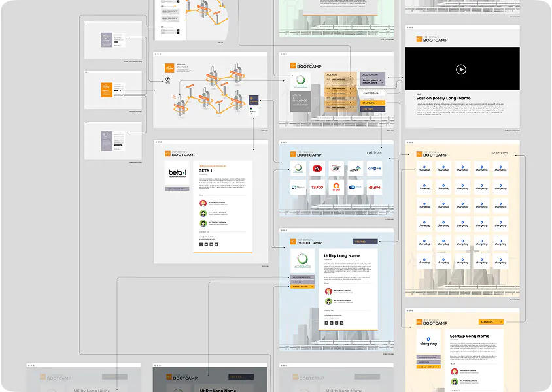Click Video Presentation on Utility Long Name page
Screen dimensions: 552x392
point(302,278)
